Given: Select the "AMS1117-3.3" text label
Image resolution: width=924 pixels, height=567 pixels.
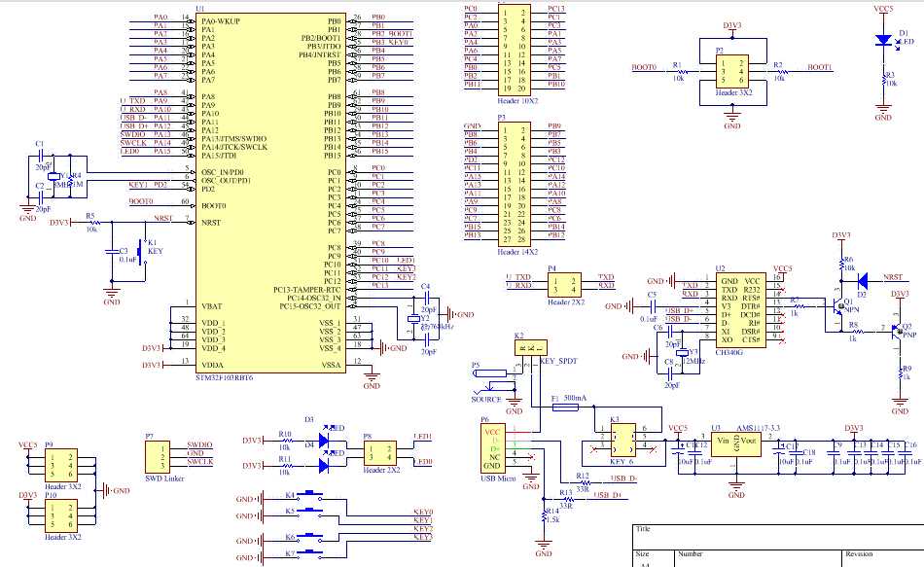Looking at the screenshot, I should tap(759, 428).
